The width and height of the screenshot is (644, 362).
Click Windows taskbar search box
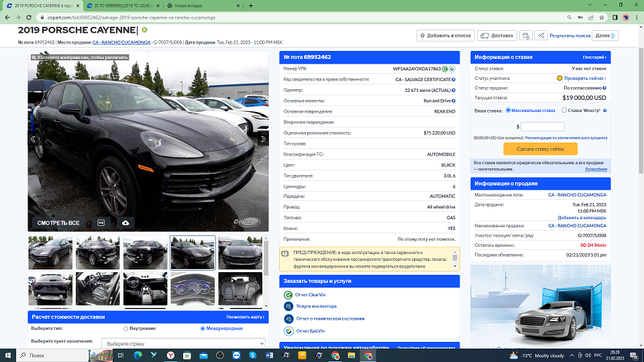coord(52,355)
